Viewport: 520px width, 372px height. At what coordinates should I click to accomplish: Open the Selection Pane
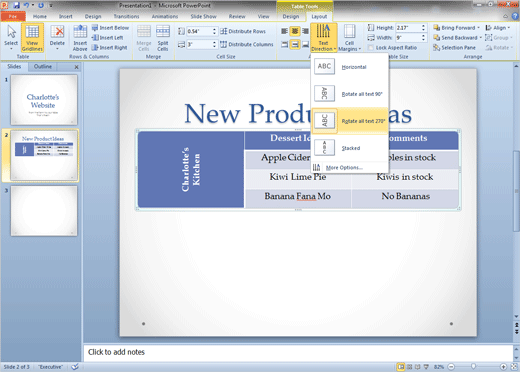pyautogui.click(x=454, y=48)
